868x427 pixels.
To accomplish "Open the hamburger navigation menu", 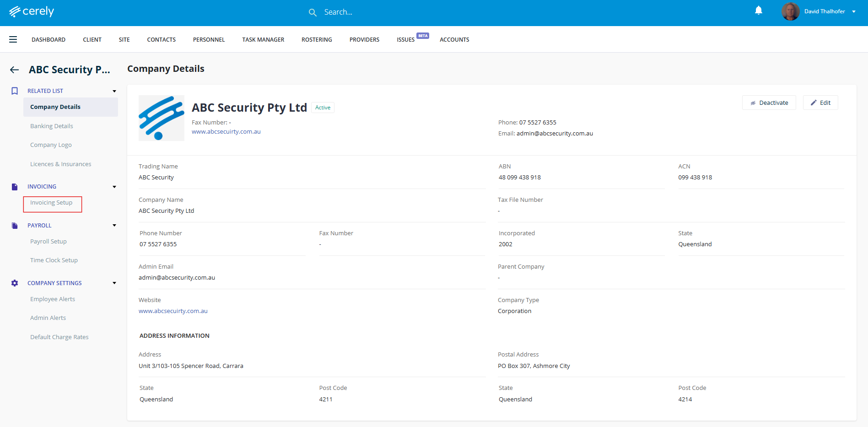I will click(13, 39).
